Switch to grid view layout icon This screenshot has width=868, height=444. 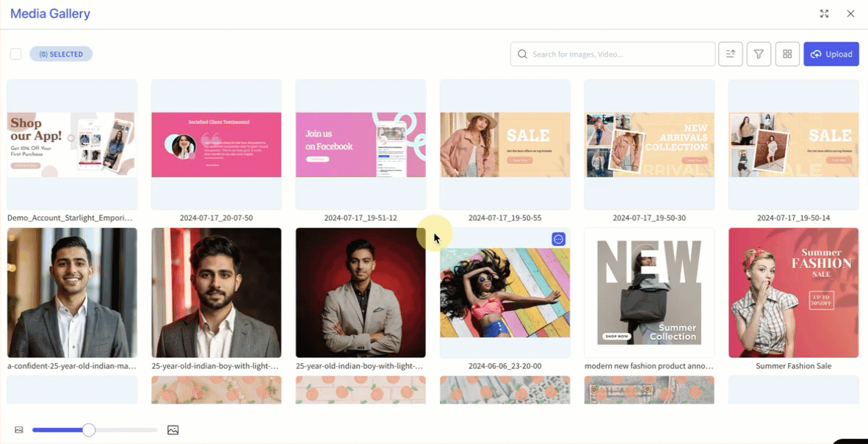click(787, 54)
